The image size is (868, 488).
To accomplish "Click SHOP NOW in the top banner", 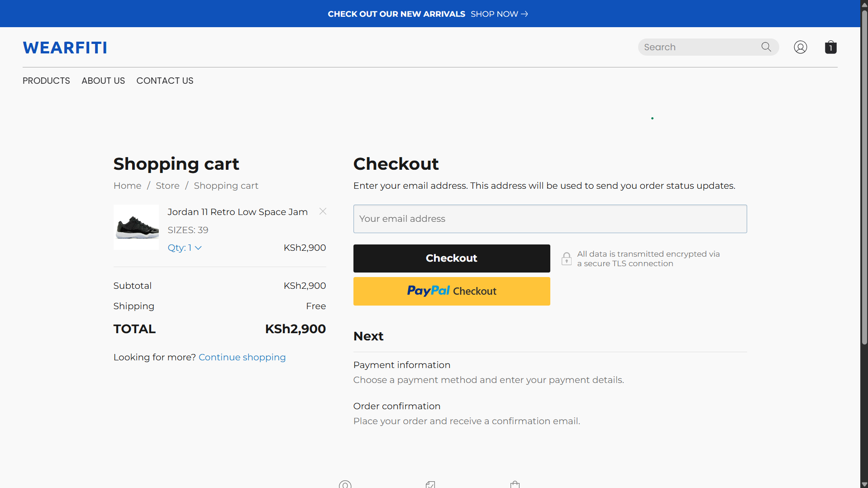I will click(499, 14).
